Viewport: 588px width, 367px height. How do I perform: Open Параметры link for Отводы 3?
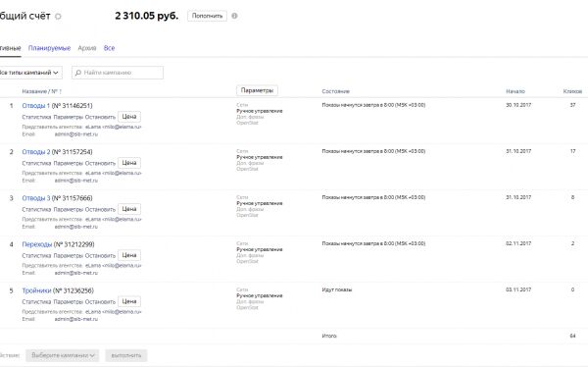tap(69, 209)
